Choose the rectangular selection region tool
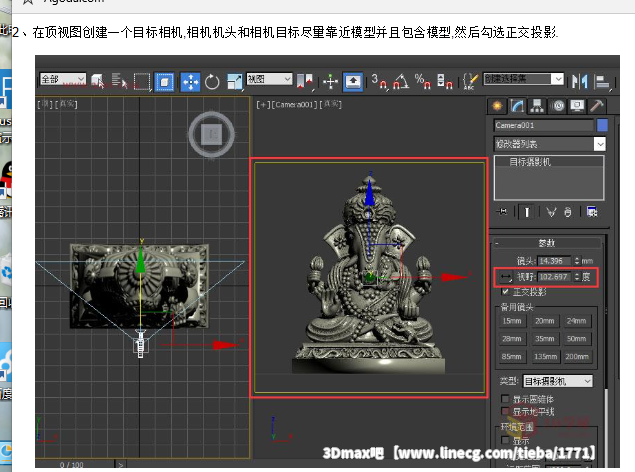 [x=142, y=82]
